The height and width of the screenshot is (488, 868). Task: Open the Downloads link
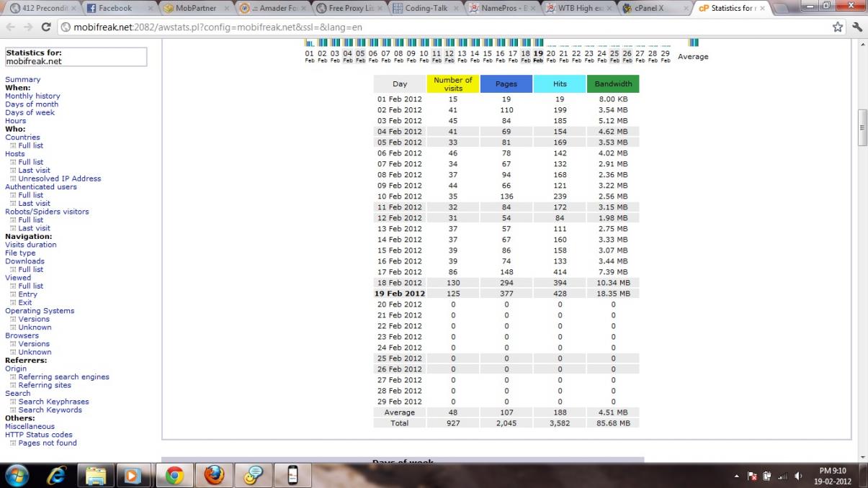(x=24, y=262)
